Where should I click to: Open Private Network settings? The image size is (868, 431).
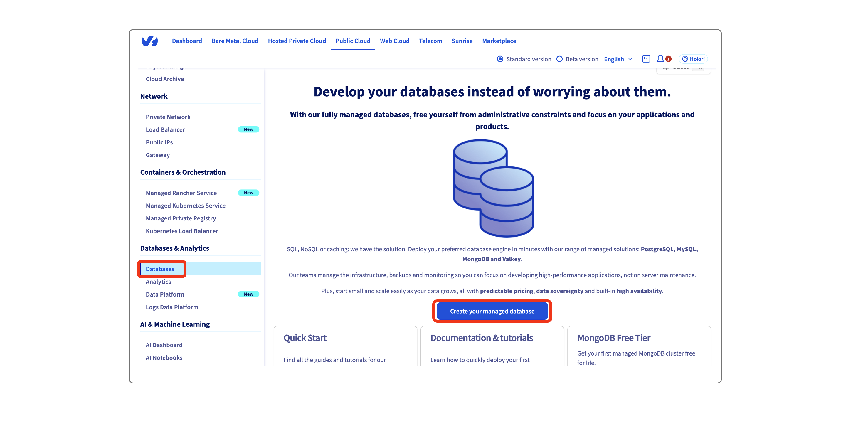pyautogui.click(x=168, y=117)
